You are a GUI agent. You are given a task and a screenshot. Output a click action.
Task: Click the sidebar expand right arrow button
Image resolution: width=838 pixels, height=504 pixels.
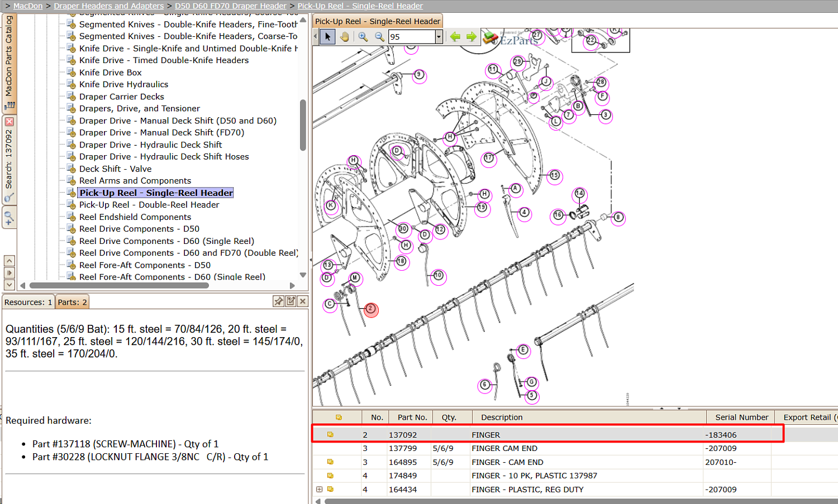(9, 273)
